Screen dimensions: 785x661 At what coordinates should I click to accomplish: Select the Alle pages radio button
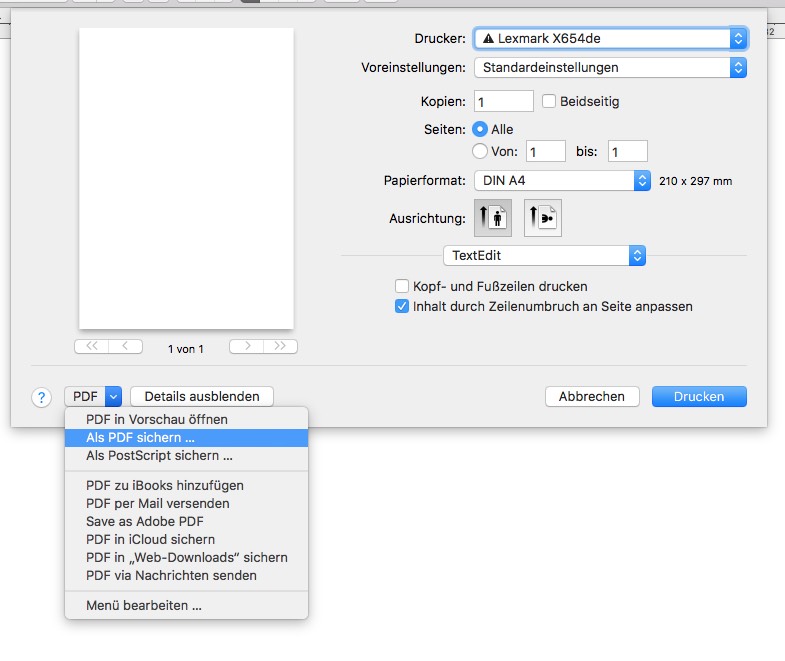pyautogui.click(x=480, y=129)
